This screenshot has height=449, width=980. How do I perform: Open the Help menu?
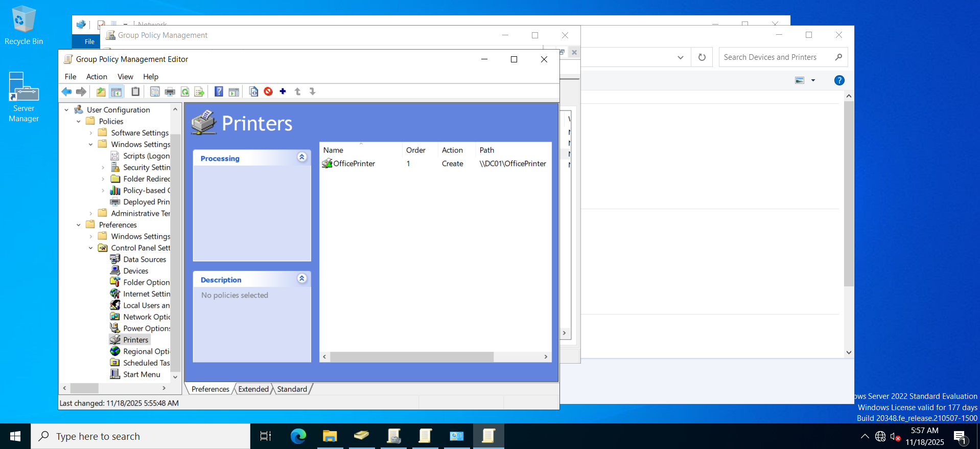[151, 77]
